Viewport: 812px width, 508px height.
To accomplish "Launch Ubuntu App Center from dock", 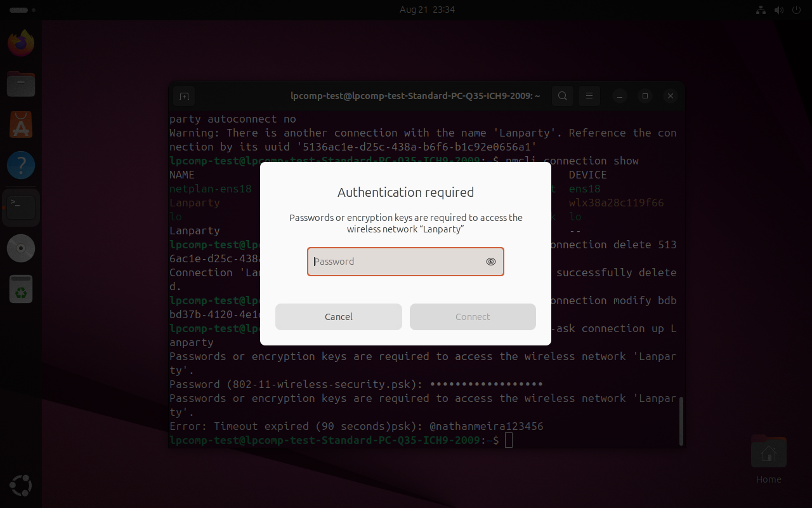I will coord(21,125).
